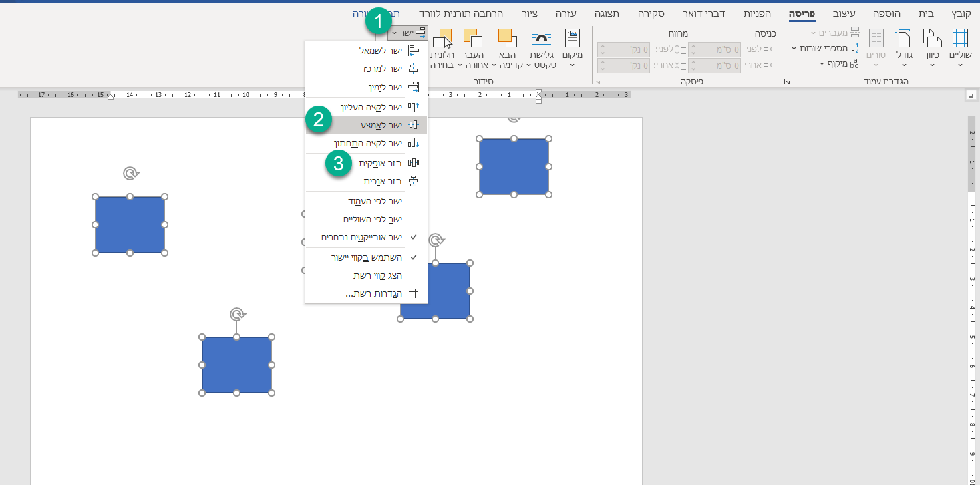
Task: Choose Align Right (ישר לימין)
Action: tap(366, 87)
